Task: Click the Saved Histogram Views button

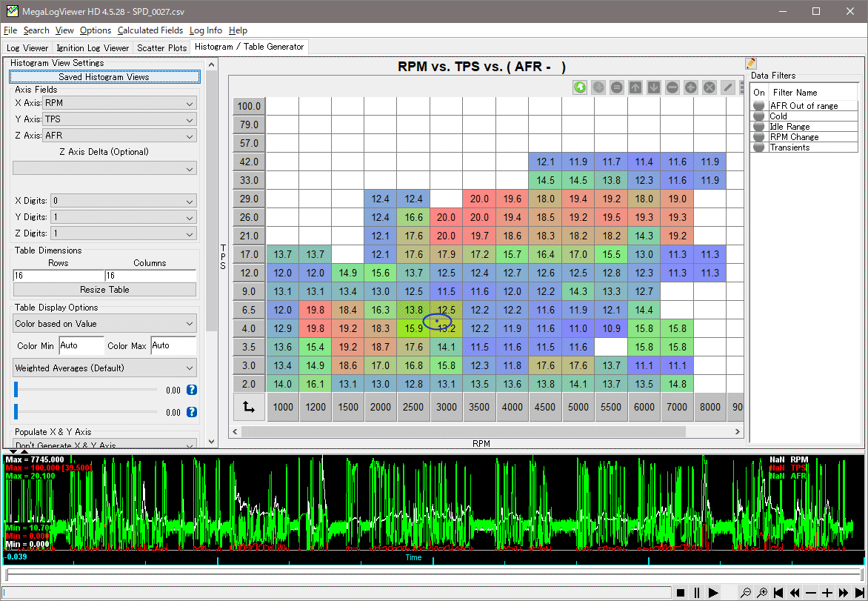Action: pos(104,77)
